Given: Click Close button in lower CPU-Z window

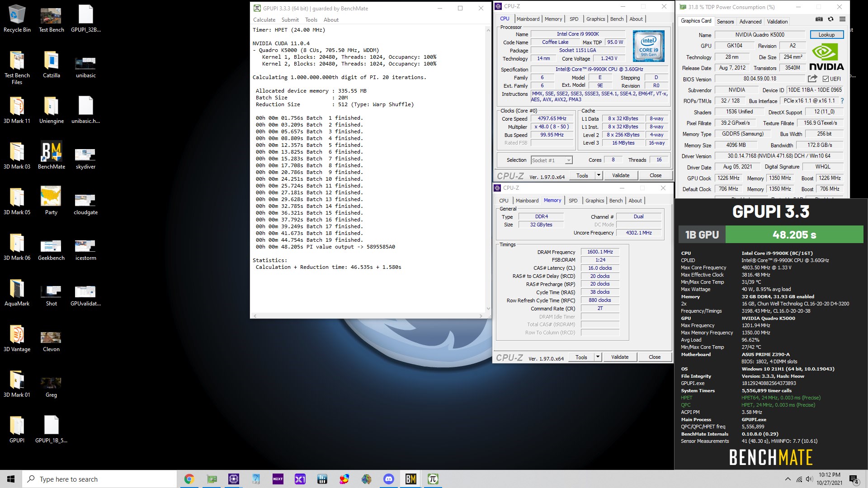Looking at the screenshot, I should [655, 357].
